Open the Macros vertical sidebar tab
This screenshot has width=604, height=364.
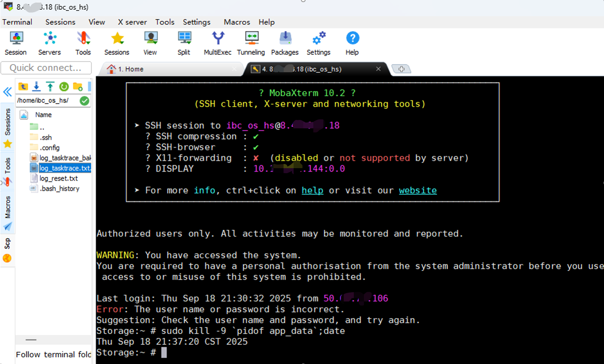coord(8,213)
